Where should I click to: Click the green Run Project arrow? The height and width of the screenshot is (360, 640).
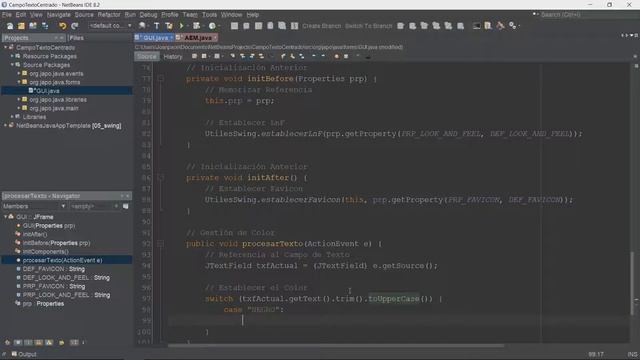click(x=181, y=26)
